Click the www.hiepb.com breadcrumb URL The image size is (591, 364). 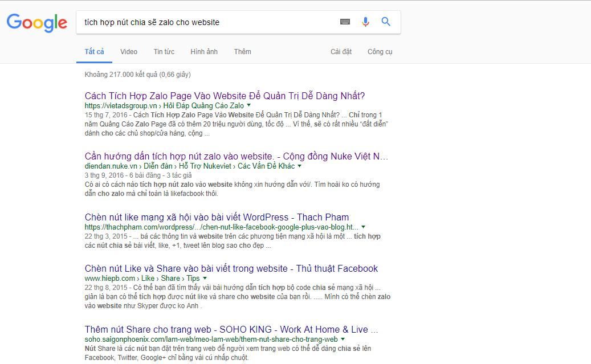pyautogui.click(x=142, y=278)
